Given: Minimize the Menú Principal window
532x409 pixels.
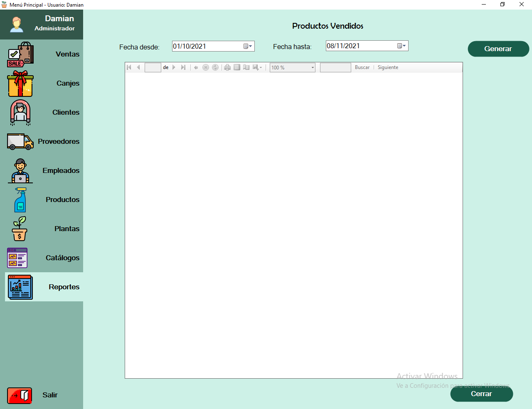Looking at the screenshot, I should [484, 5].
